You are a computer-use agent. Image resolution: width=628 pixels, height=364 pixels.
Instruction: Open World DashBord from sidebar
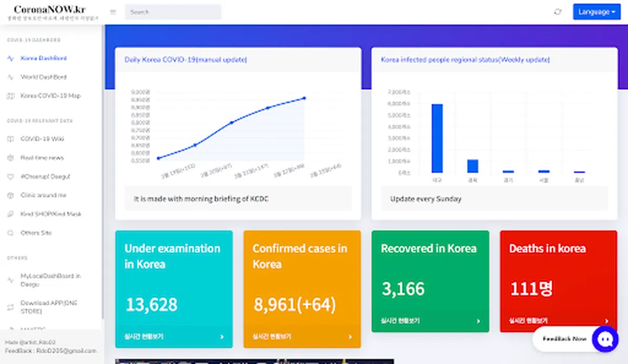[43, 77]
